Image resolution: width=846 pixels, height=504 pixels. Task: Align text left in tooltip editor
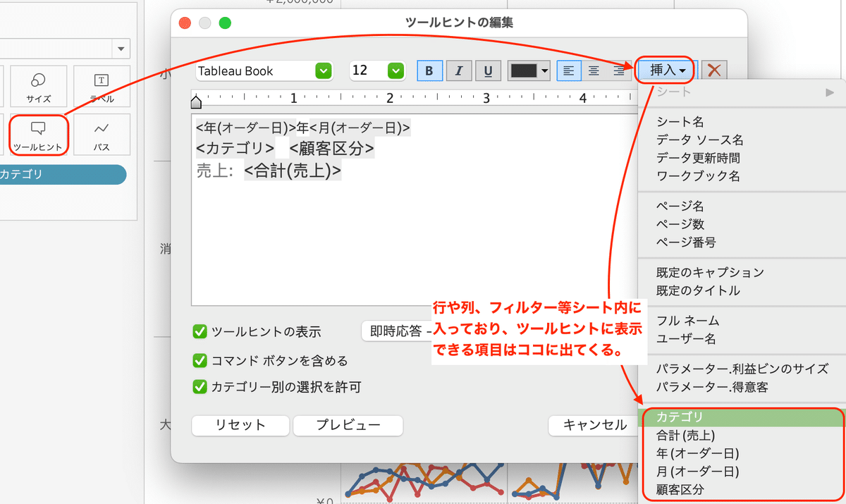pyautogui.click(x=569, y=70)
